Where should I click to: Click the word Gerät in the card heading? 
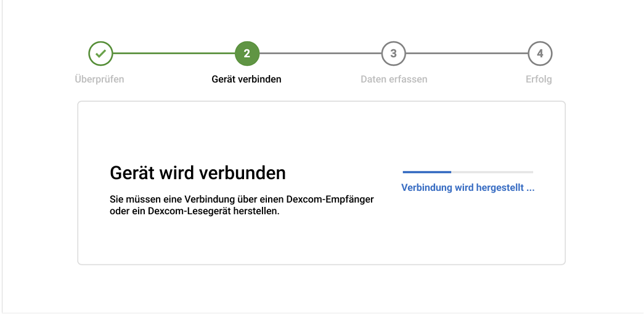[x=129, y=173]
